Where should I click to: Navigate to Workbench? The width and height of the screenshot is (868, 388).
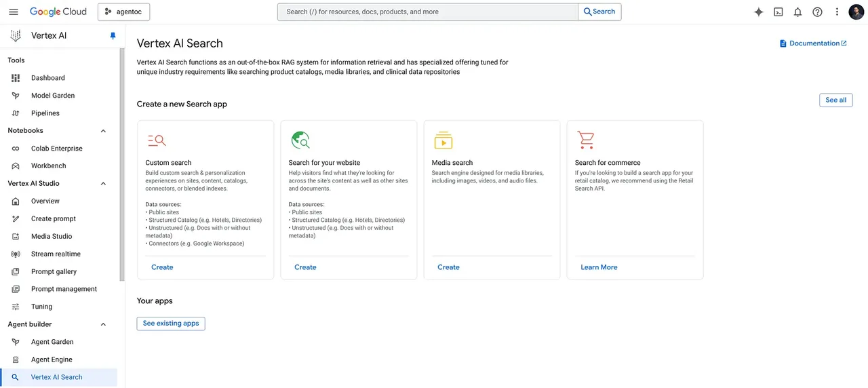pyautogui.click(x=49, y=166)
